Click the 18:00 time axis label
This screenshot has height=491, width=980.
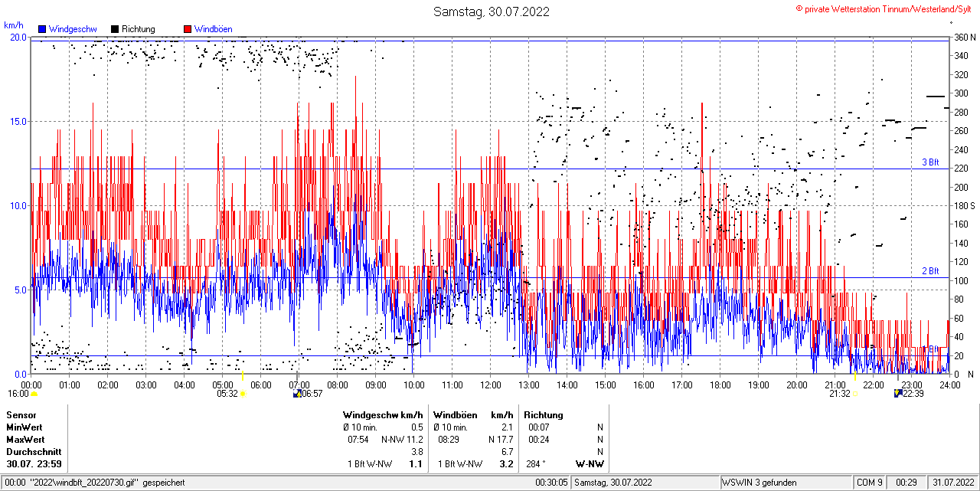720,385
